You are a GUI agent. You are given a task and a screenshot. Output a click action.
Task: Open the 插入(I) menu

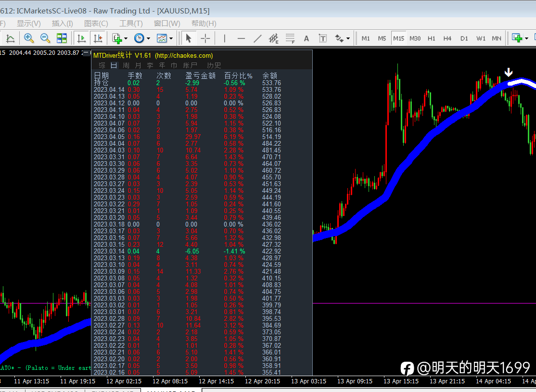62,24
